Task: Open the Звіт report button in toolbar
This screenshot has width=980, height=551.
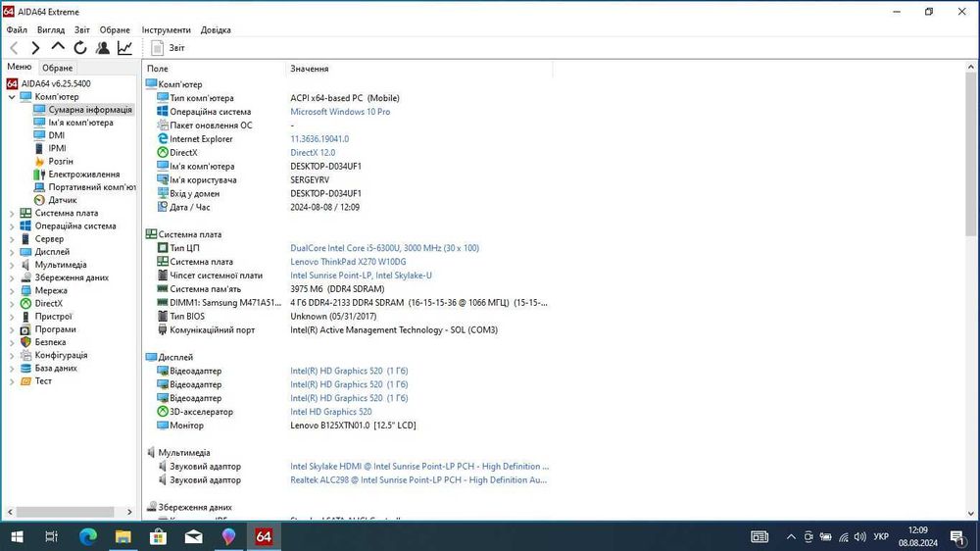Action: tap(169, 47)
